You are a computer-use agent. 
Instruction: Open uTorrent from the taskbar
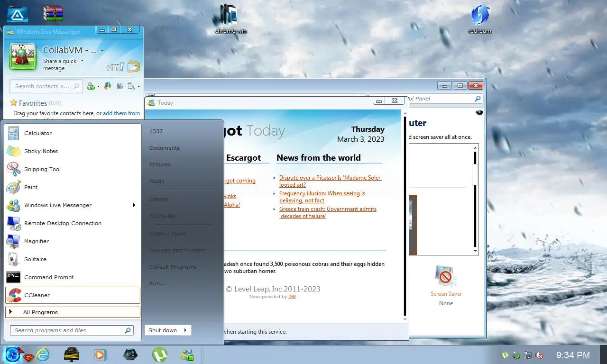[x=159, y=355]
